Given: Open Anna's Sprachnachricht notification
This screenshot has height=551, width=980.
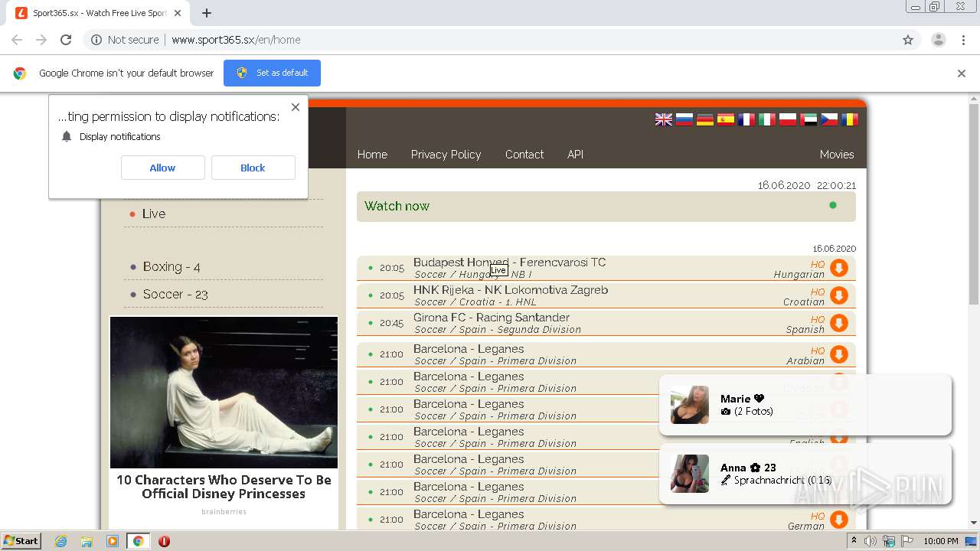Looking at the screenshot, I should 805,474.
